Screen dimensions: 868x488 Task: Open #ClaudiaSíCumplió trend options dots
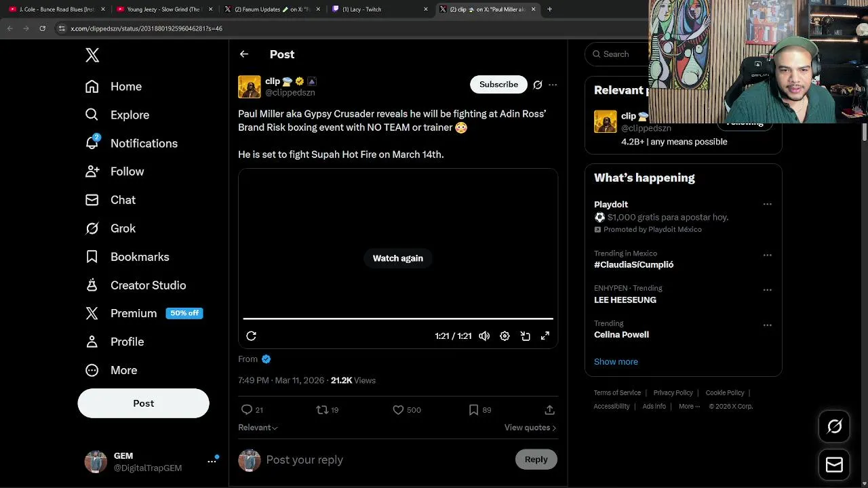pyautogui.click(x=767, y=256)
